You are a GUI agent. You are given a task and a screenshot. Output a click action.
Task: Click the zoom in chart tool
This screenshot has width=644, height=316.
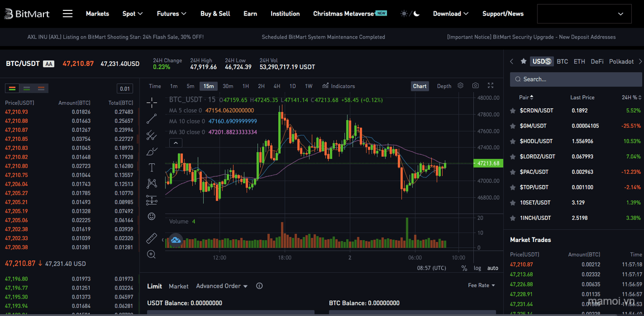click(152, 254)
